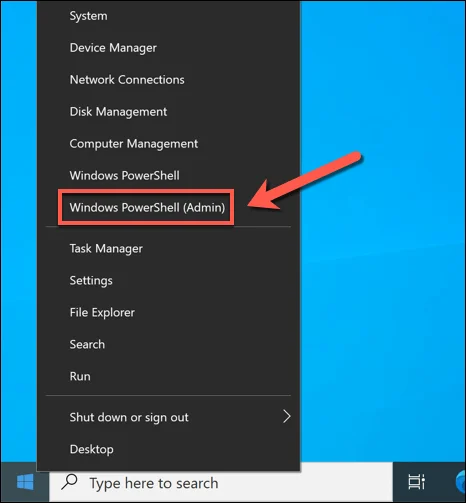Open Computer Management
The image size is (466, 503).
click(133, 144)
